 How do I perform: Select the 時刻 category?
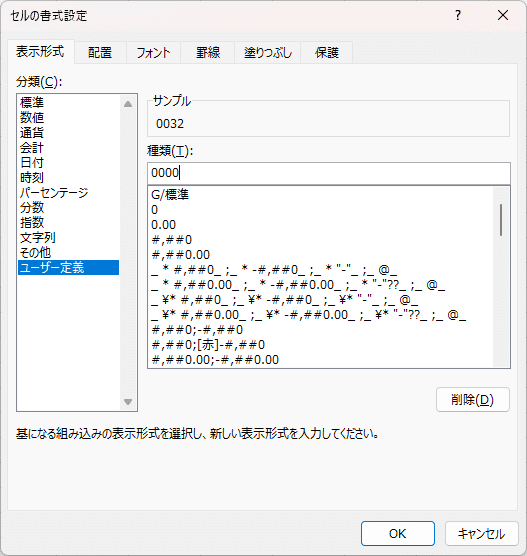pyautogui.click(x=68, y=177)
